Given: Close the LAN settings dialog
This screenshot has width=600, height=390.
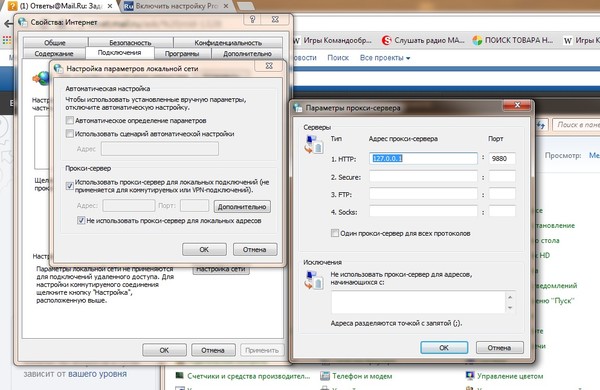Looking at the screenshot, I should (x=269, y=66).
